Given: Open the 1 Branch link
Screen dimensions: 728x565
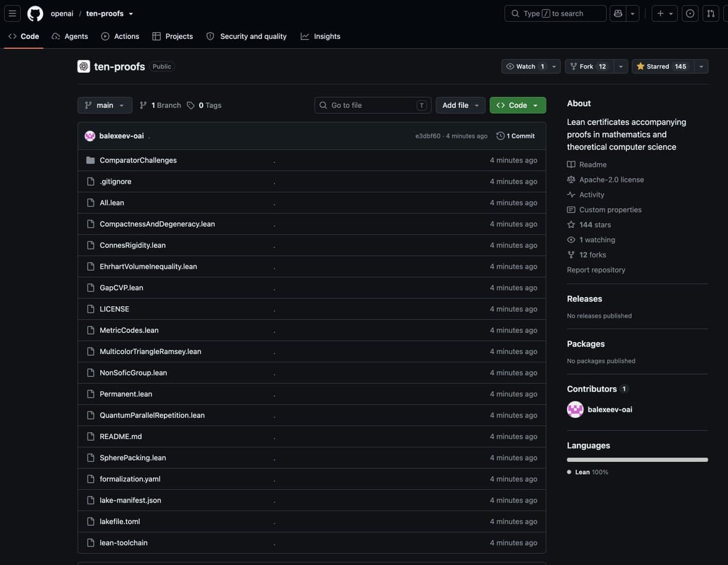Looking at the screenshot, I should click(x=160, y=105).
